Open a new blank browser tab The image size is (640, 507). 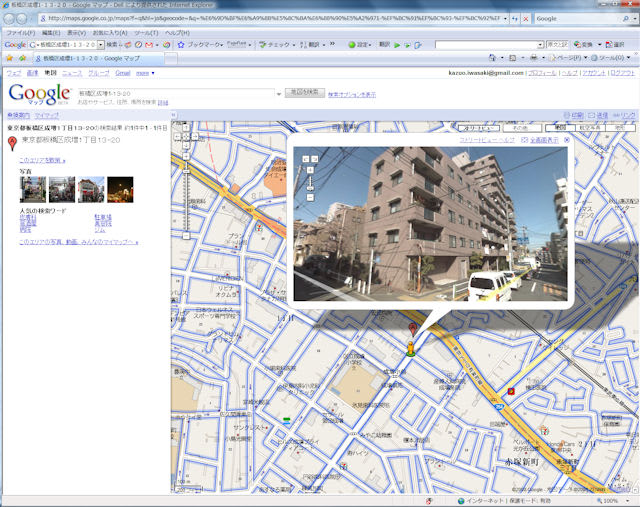[x=171, y=59]
